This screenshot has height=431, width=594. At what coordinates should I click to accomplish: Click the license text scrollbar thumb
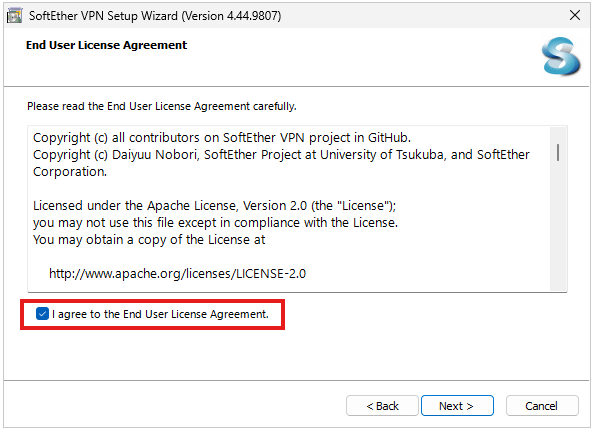click(558, 152)
